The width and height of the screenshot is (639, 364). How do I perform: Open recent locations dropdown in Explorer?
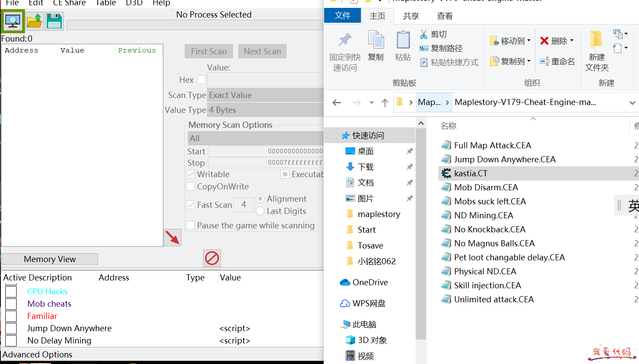pyautogui.click(x=371, y=102)
